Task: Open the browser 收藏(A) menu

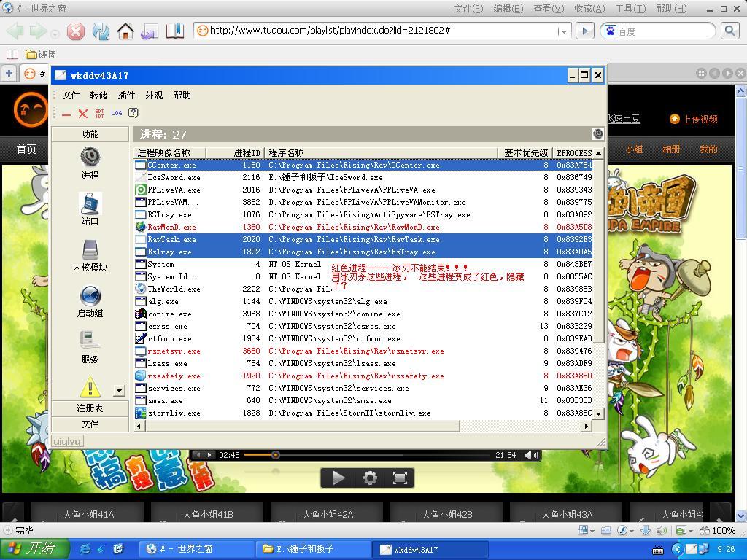Action: click(x=589, y=9)
